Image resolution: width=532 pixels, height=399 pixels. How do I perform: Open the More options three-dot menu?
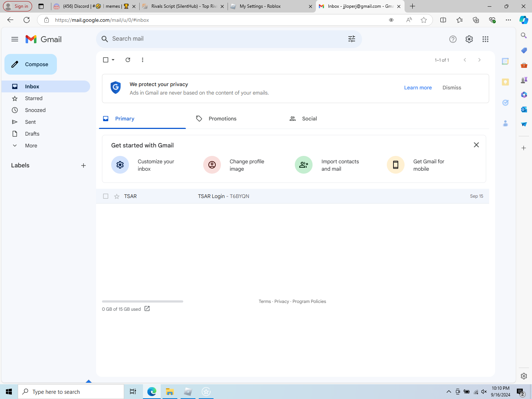point(143,60)
